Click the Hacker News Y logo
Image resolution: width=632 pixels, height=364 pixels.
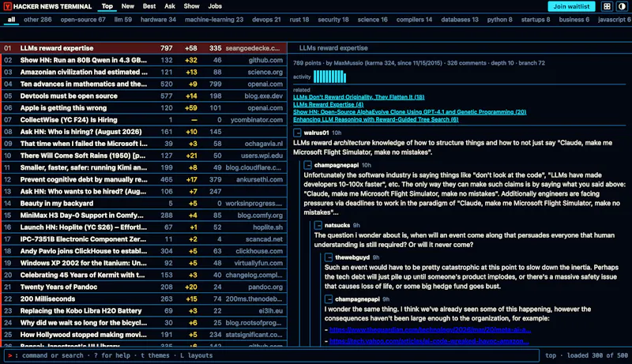coord(8,6)
